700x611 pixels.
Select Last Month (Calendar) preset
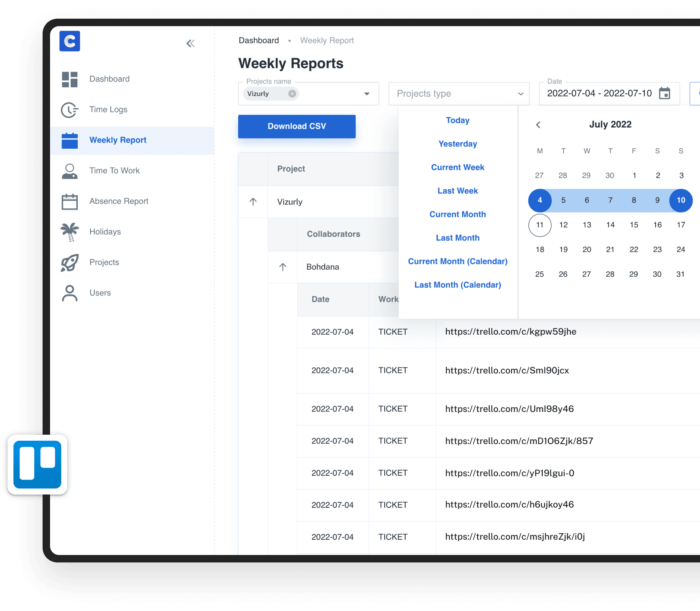click(458, 285)
